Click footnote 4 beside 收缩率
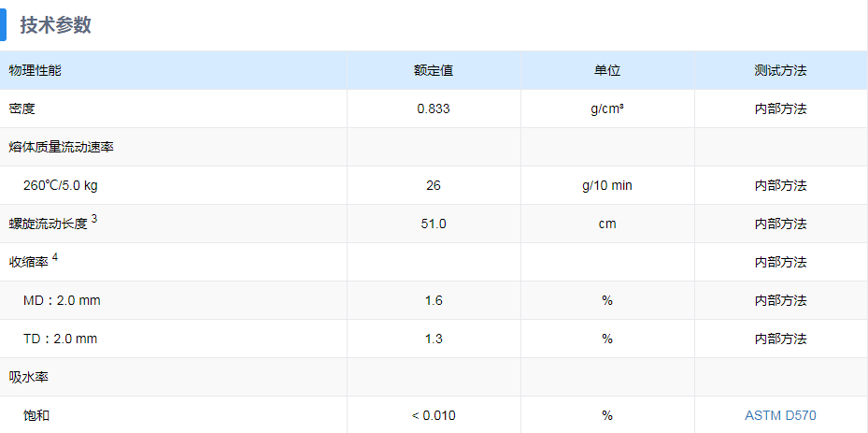This screenshot has width=868, height=433. tap(55, 257)
